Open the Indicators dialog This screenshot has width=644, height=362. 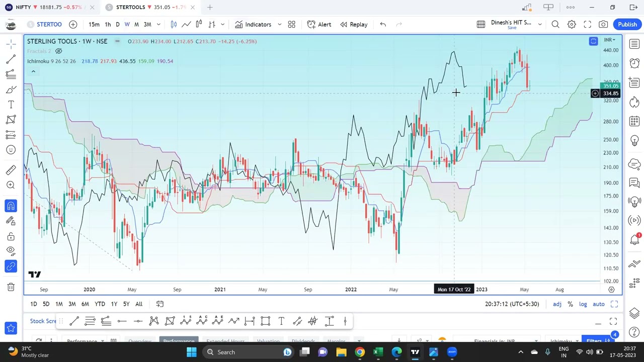point(253,24)
